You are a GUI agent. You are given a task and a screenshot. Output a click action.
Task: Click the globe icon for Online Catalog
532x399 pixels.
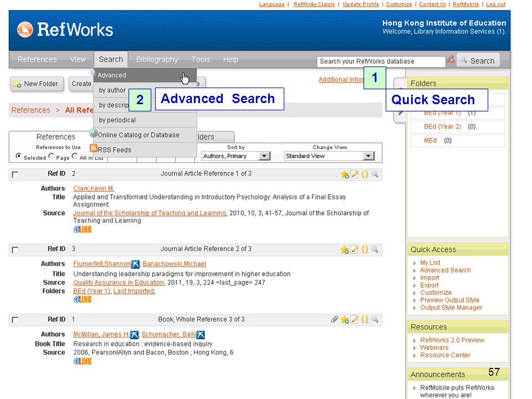click(93, 134)
